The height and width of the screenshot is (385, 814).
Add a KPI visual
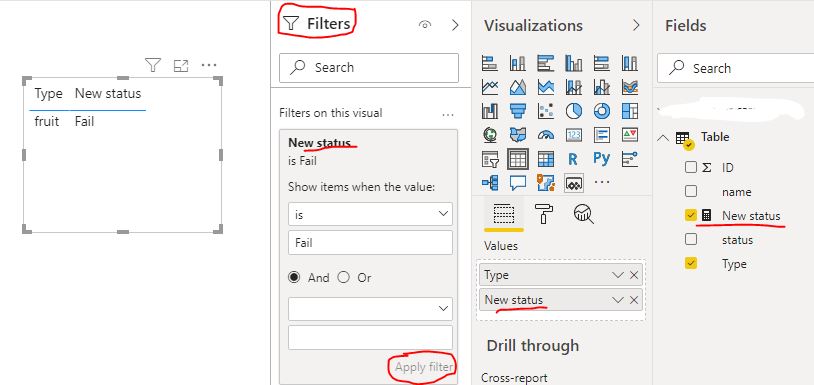(630, 135)
